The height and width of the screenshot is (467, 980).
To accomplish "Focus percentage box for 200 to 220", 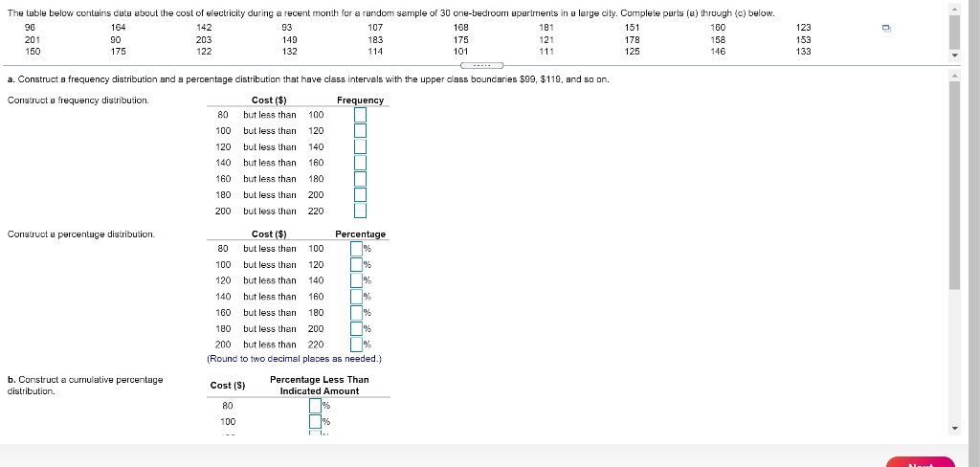I will [x=356, y=345].
